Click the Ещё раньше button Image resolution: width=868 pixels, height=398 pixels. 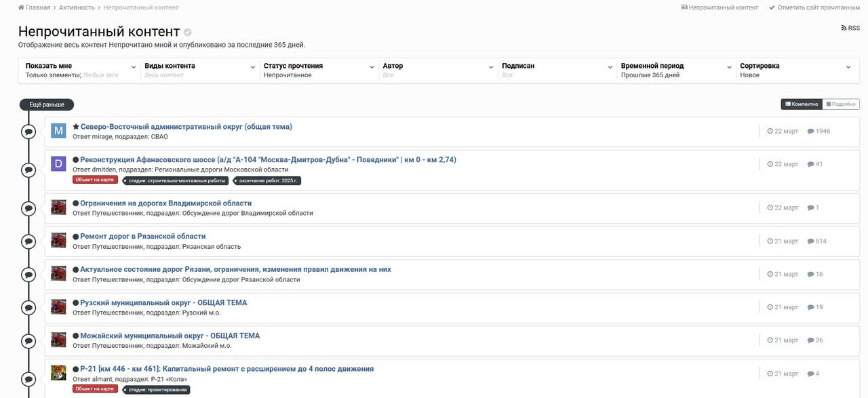[x=47, y=104]
